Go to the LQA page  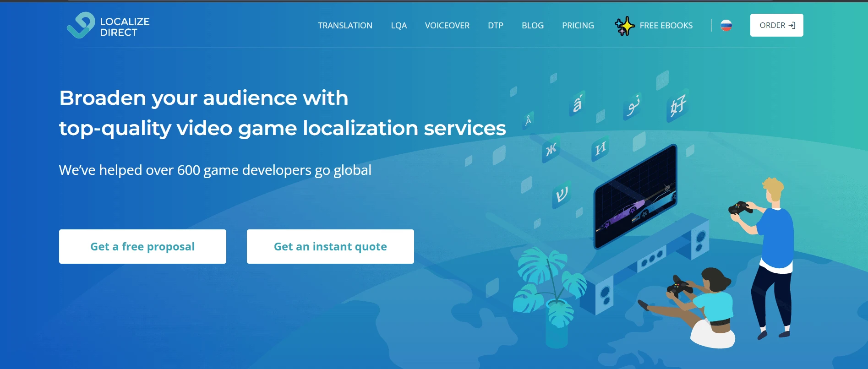click(399, 26)
